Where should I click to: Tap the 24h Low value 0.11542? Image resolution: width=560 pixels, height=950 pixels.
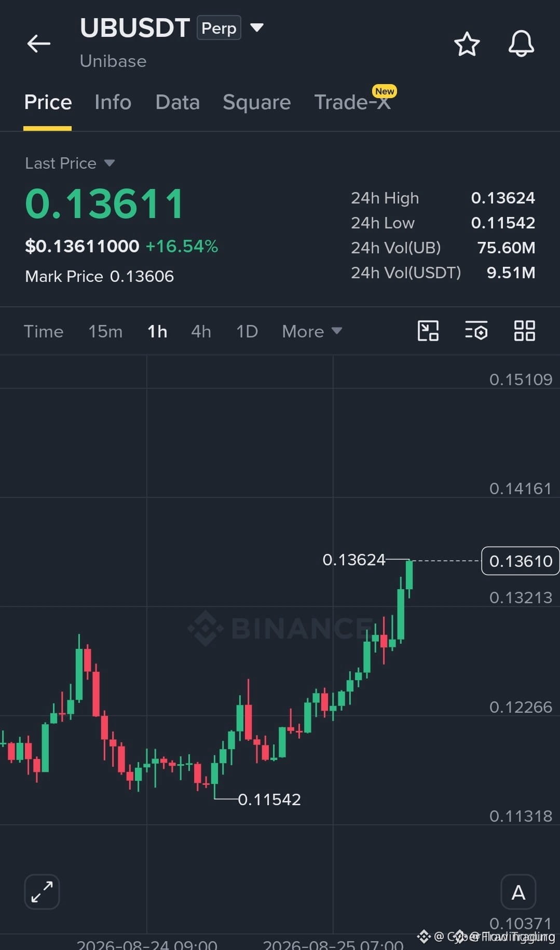503,223
